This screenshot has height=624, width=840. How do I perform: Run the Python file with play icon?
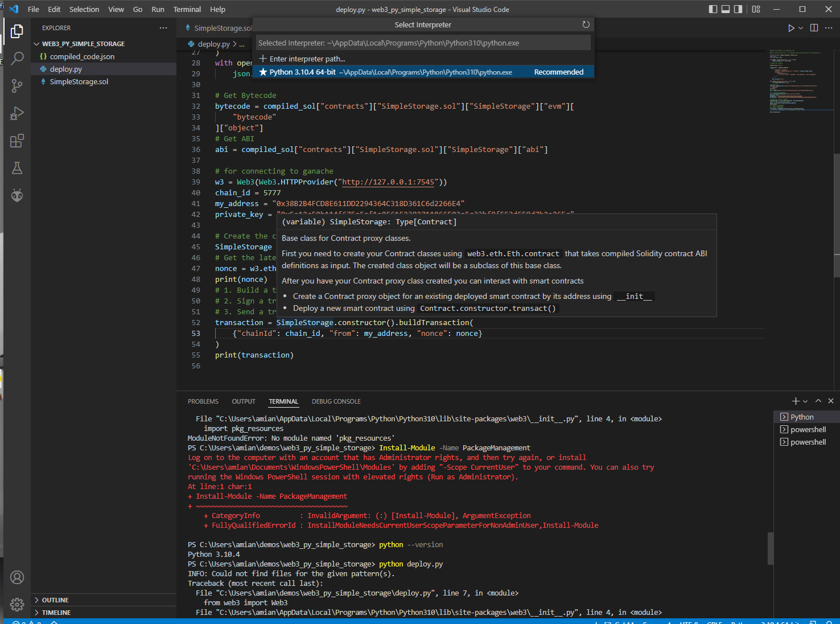pyautogui.click(x=790, y=28)
